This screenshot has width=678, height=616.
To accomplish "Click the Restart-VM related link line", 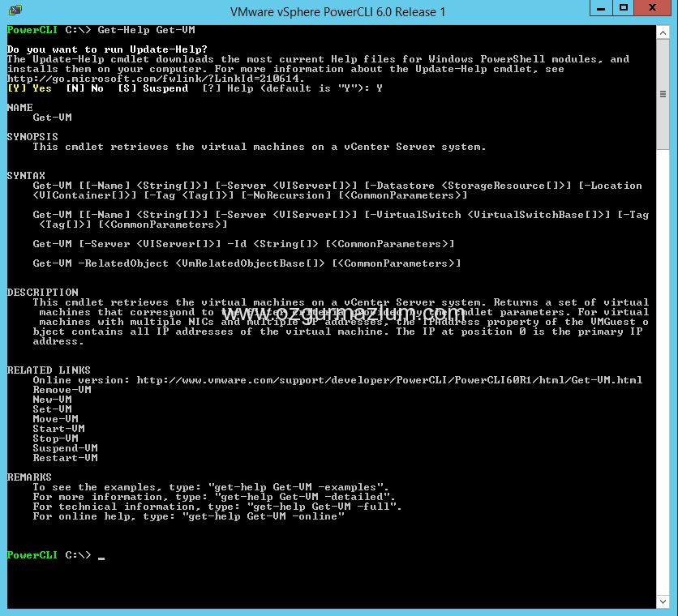I will tap(66, 458).
